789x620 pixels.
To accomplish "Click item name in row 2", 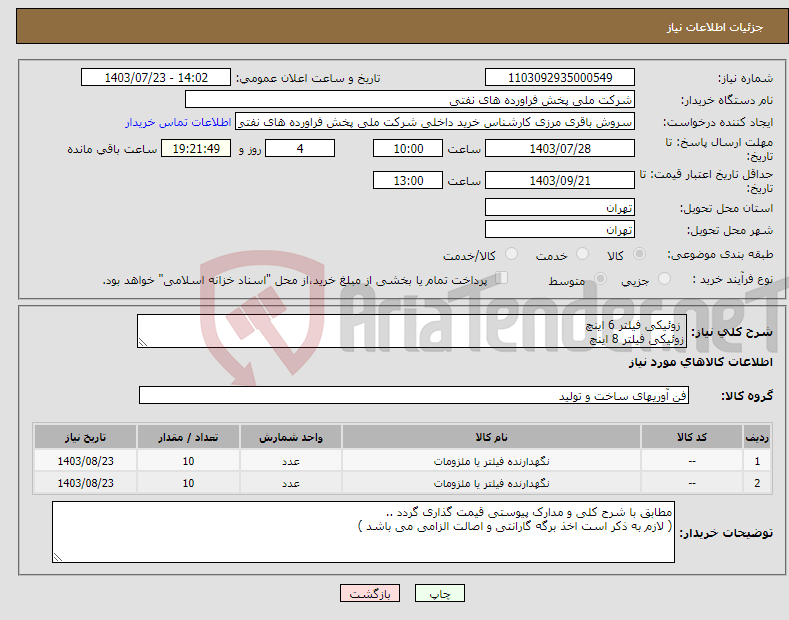I will point(491,483).
